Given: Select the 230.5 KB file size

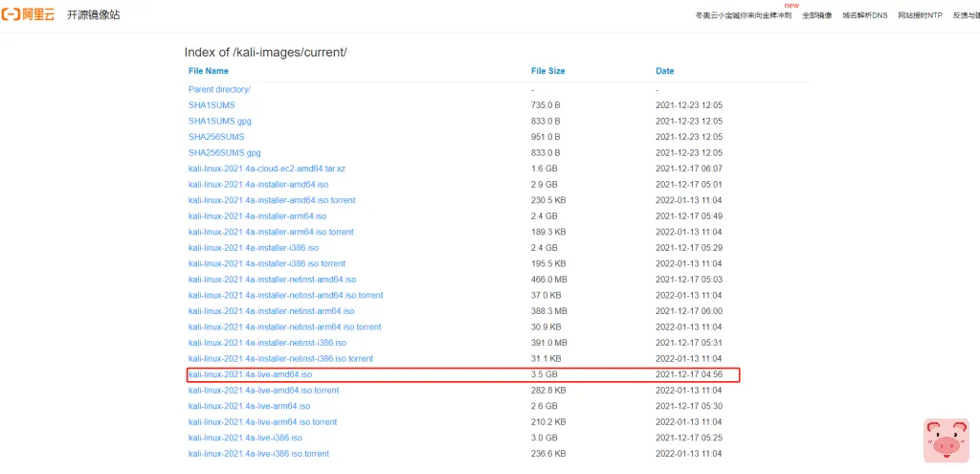Looking at the screenshot, I should [x=548, y=200].
